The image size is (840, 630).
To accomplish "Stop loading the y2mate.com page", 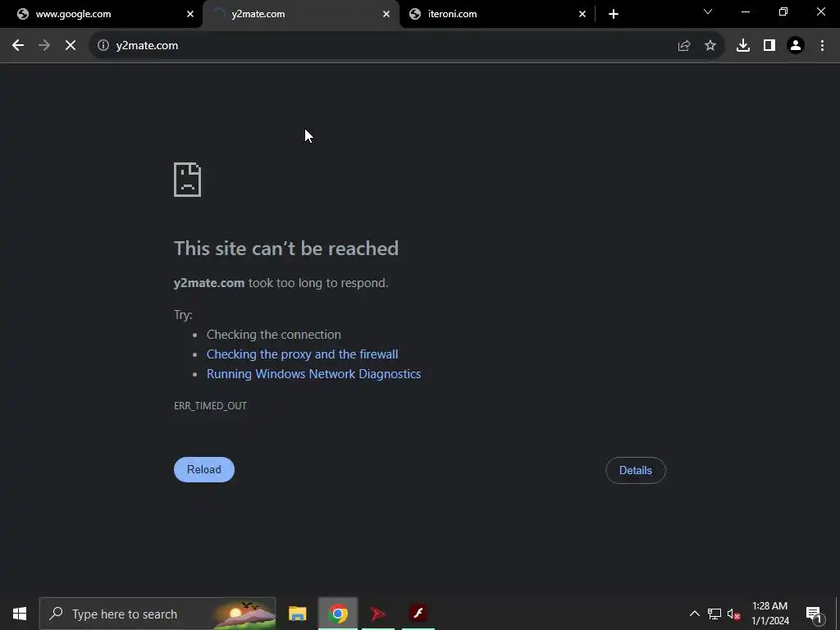I will click(71, 46).
